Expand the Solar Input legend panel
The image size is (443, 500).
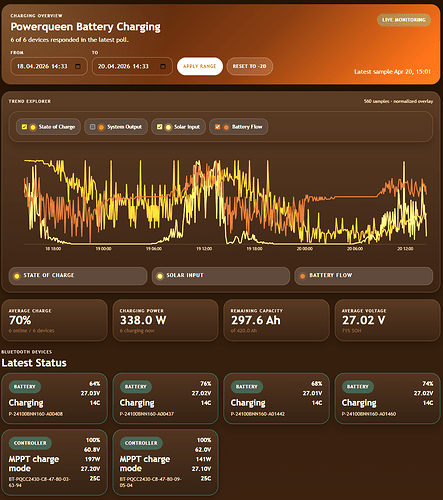221,276
